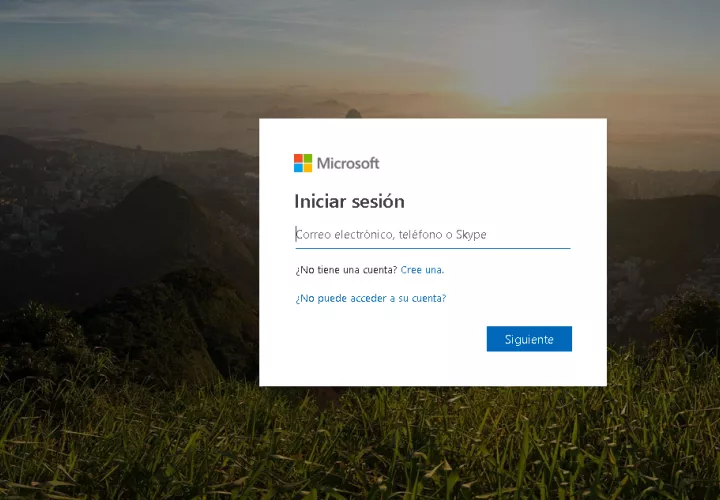Click the distant mountain peak above the card
This screenshot has width=720, height=500.
pyautogui.click(x=353, y=113)
